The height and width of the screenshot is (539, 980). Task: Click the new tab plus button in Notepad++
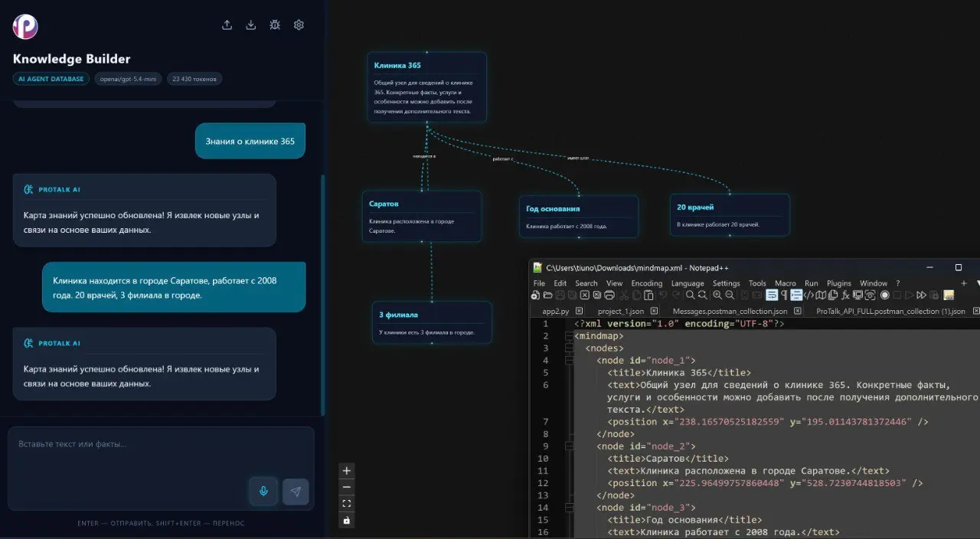964,283
